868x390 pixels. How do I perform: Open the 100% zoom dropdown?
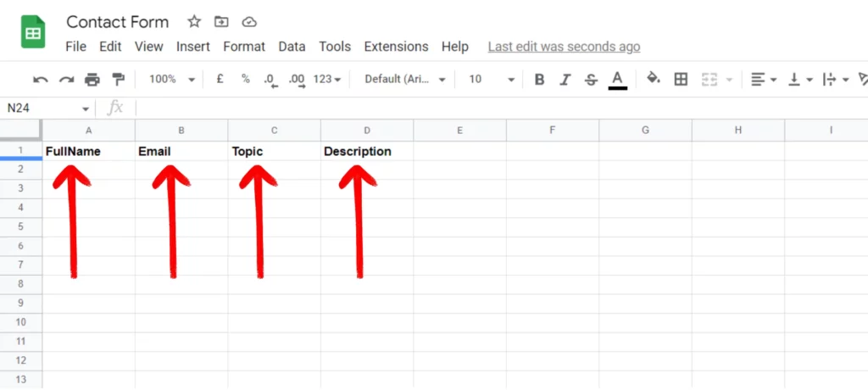pyautogui.click(x=172, y=79)
